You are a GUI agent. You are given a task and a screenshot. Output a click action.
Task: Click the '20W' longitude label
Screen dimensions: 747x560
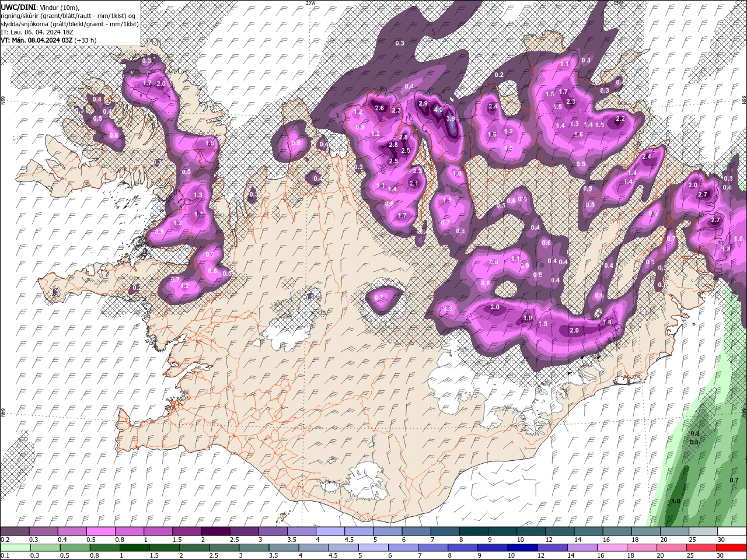click(310, 2)
